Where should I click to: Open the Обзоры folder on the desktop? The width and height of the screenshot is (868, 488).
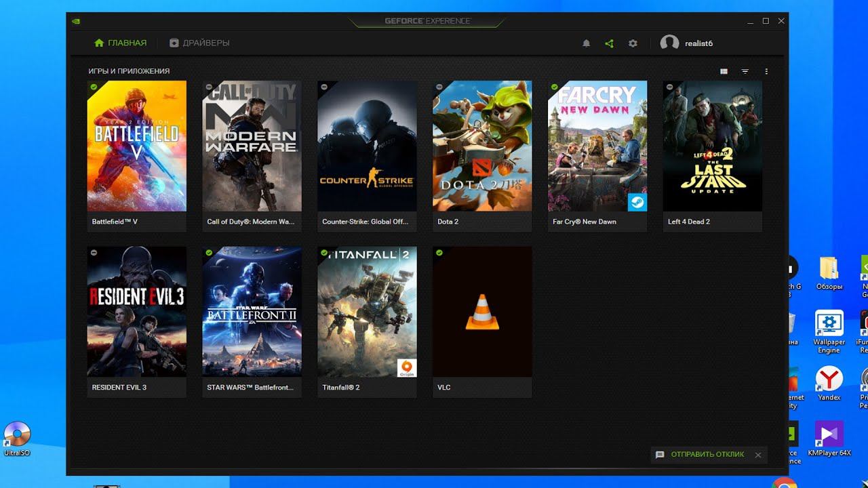[x=829, y=273]
